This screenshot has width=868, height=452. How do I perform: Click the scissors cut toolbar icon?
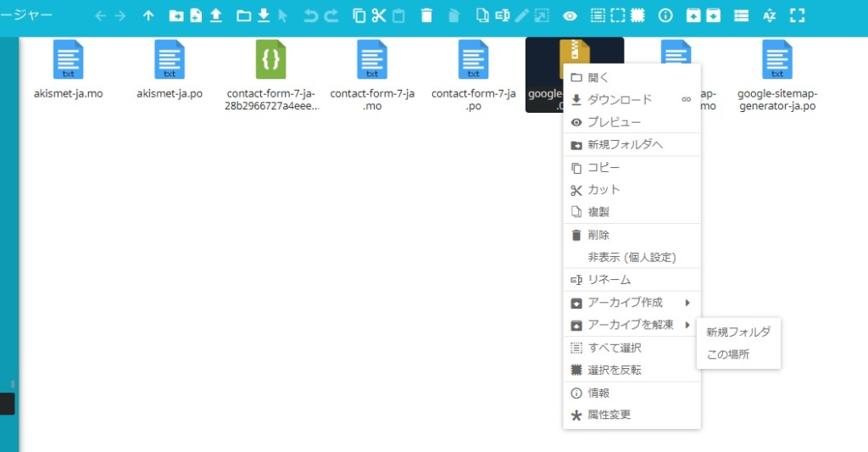pyautogui.click(x=379, y=16)
